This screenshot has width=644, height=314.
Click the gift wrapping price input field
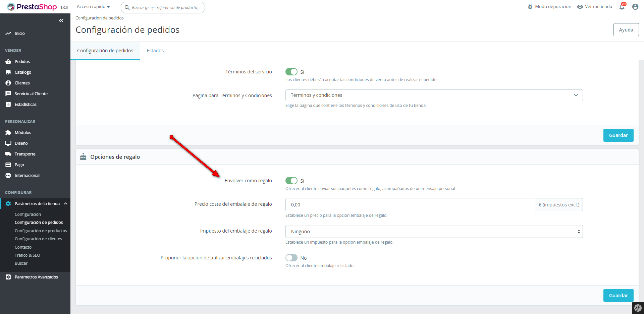pos(410,205)
